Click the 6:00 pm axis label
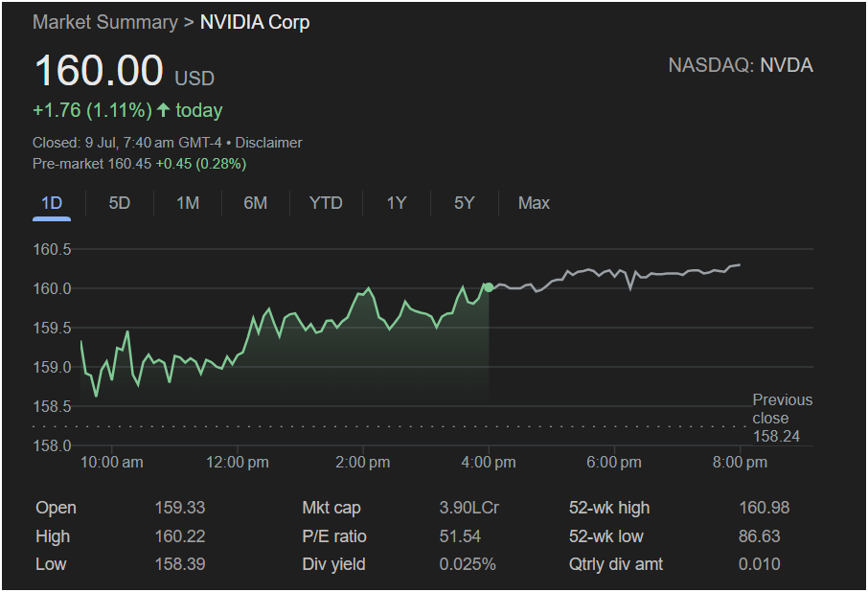The width and height of the screenshot is (868, 592). coord(614,463)
